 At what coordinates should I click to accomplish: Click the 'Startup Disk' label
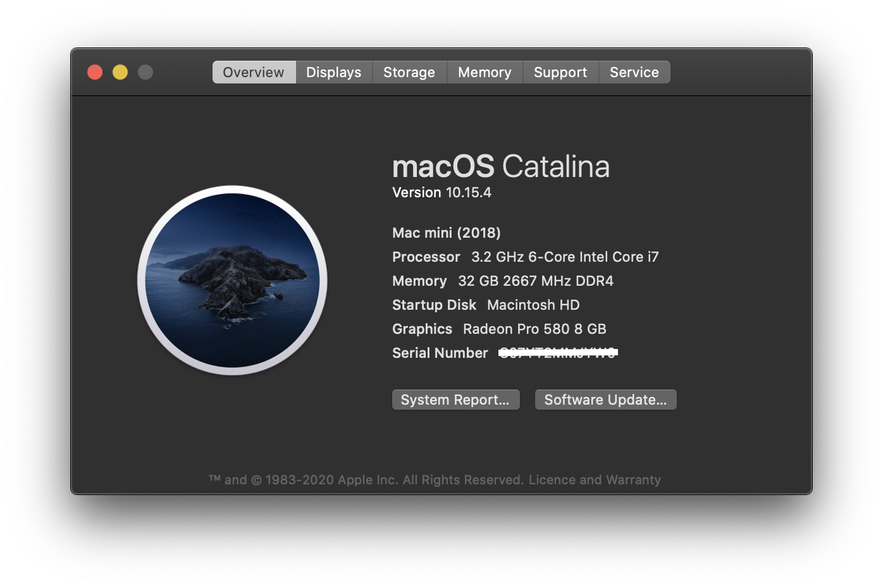pyautogui.click(x=434, y=305)
